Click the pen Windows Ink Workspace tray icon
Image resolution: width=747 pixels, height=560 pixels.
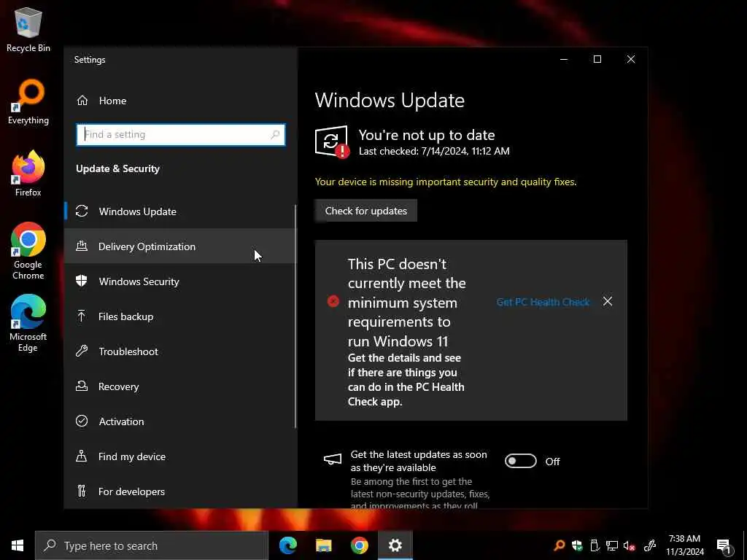(x=650, y=545)
